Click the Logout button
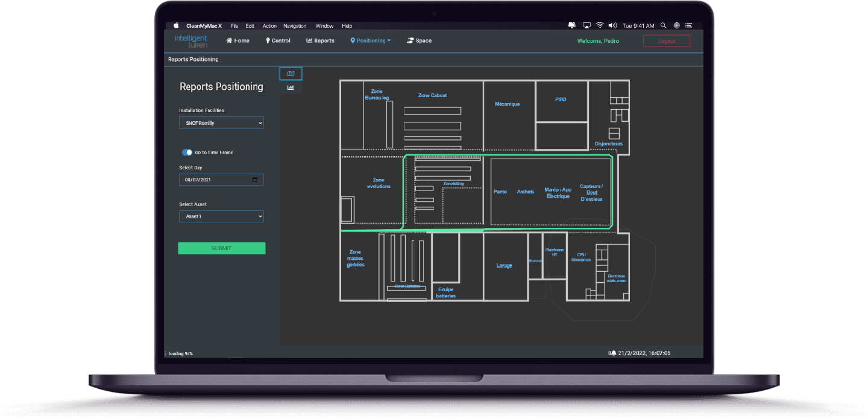The image size is (868, 419). pos(667,41)
